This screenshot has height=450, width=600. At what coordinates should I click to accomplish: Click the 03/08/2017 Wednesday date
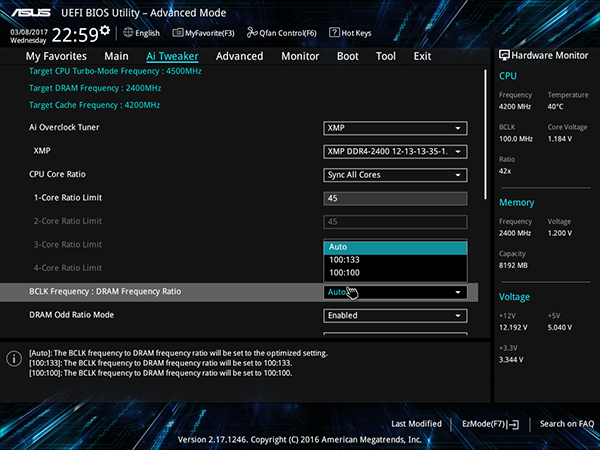coord(29,36)
